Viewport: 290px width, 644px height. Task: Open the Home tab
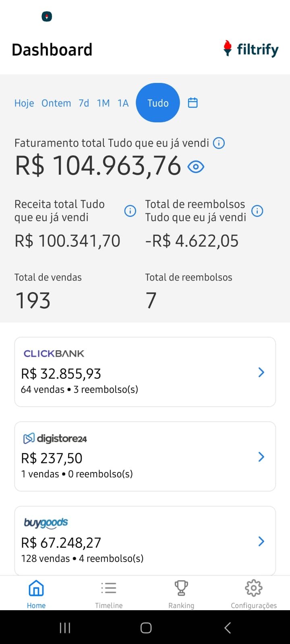pos(36,594)
